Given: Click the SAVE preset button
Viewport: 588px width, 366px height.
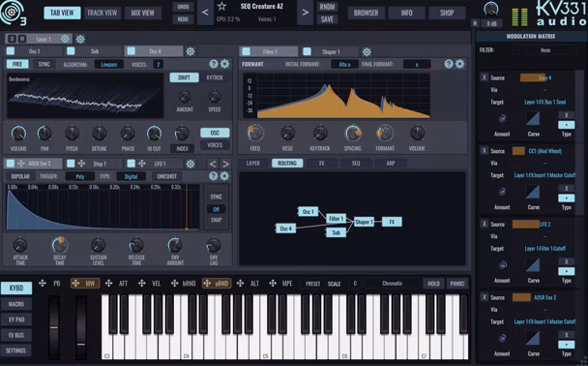Looking at the screenshot, I should [328, 19].
